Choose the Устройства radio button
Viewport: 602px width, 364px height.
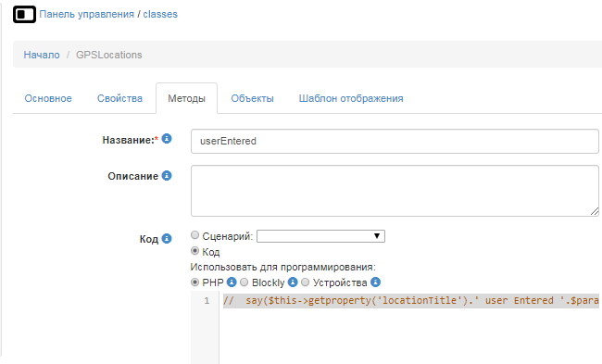tap(306, 282)
